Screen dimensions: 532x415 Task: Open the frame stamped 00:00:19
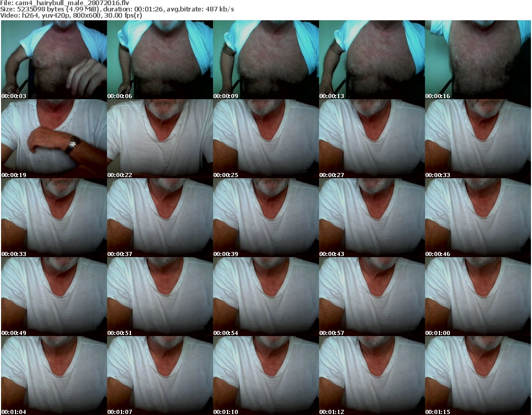point(54,139)
